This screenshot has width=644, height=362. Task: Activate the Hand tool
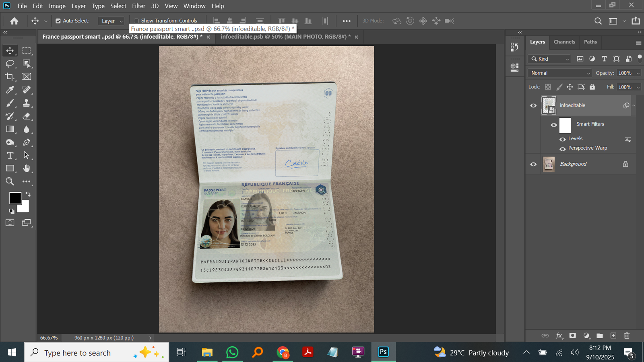(x=27, y=168)
